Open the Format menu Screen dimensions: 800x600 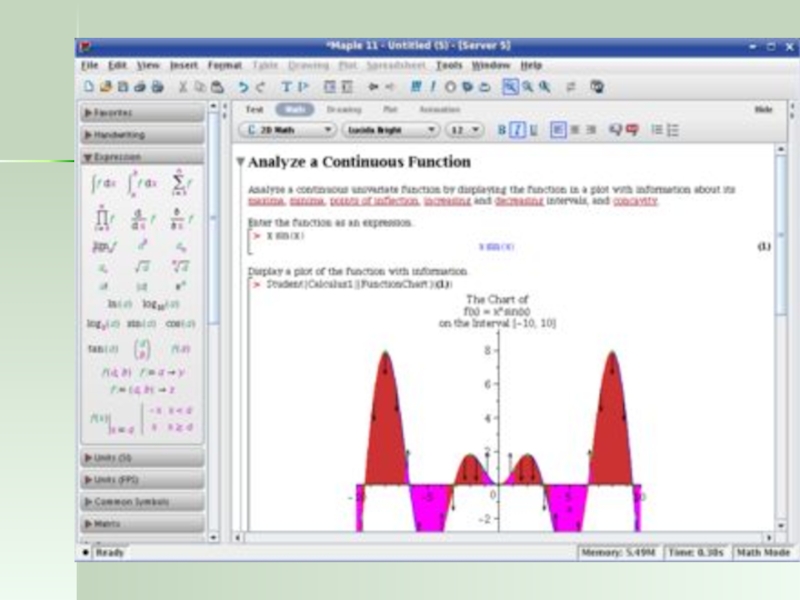(224, 65)
